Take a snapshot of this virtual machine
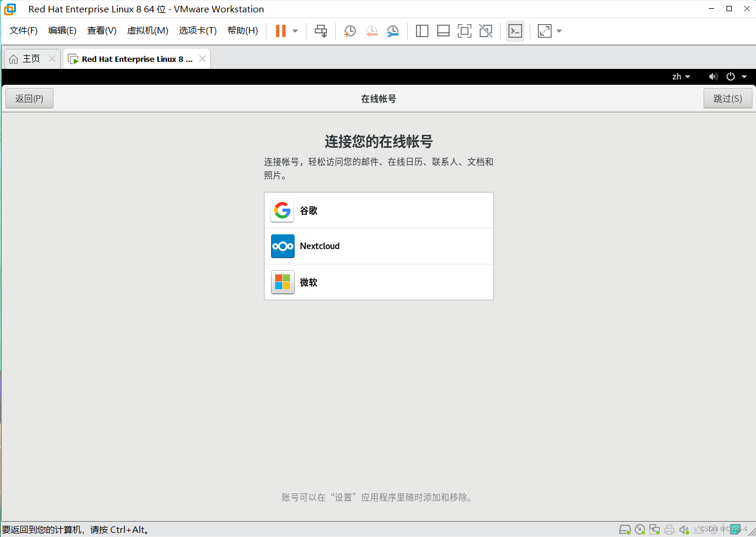Viewport: 756px width, 537px height. tap(350, 31)
